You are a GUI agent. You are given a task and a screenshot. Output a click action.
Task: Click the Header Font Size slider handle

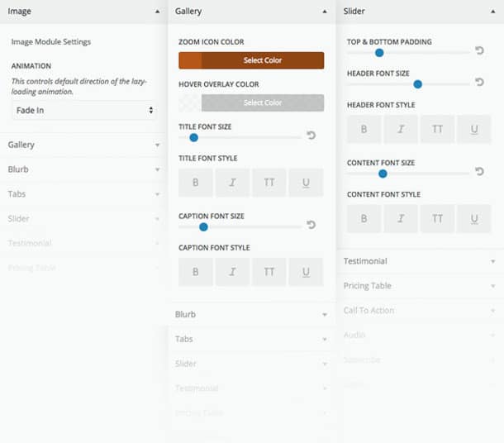click(x=418, y=83)
